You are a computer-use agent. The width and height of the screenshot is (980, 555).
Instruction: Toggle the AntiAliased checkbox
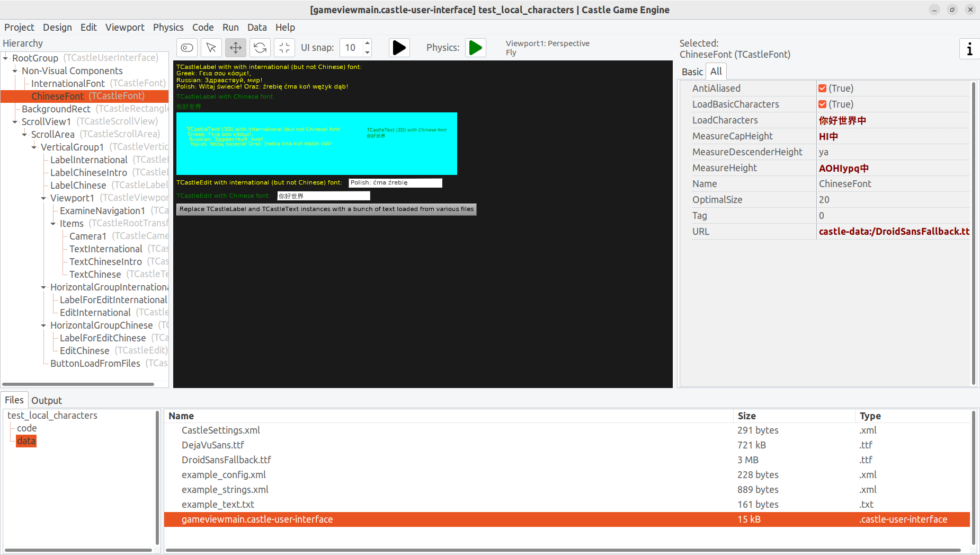coord(822,89)
